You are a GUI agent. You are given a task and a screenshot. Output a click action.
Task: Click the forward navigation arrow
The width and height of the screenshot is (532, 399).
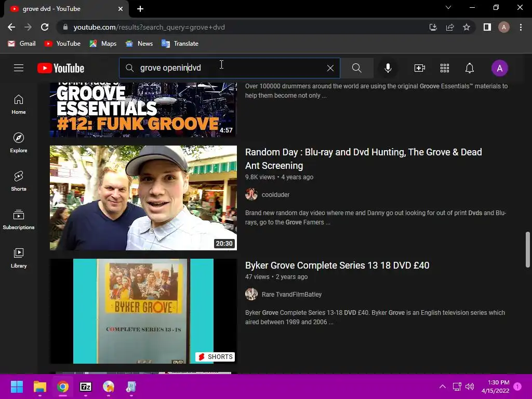point(28,27)
